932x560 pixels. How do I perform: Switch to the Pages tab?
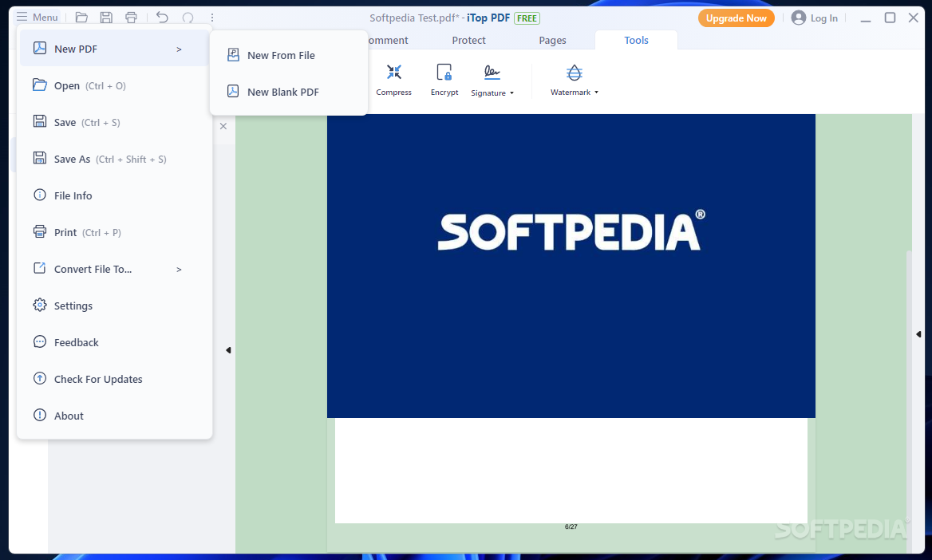[552, 40]
